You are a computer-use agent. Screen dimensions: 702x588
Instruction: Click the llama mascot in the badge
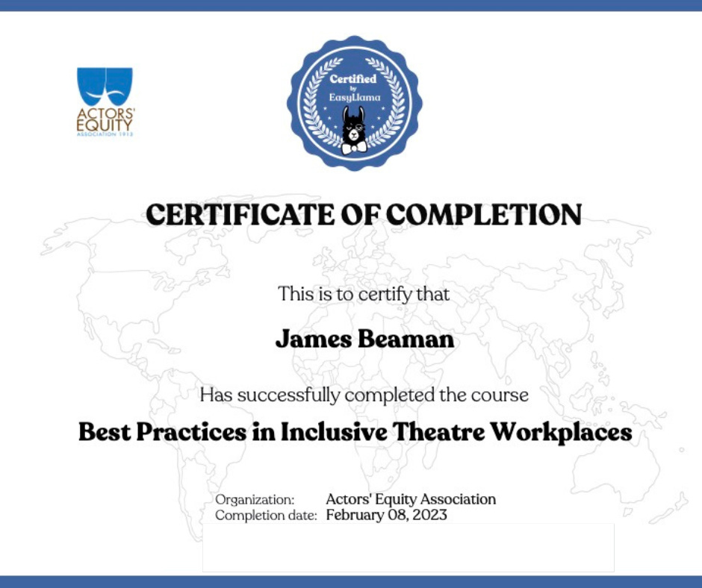click(x=354, y=131)
